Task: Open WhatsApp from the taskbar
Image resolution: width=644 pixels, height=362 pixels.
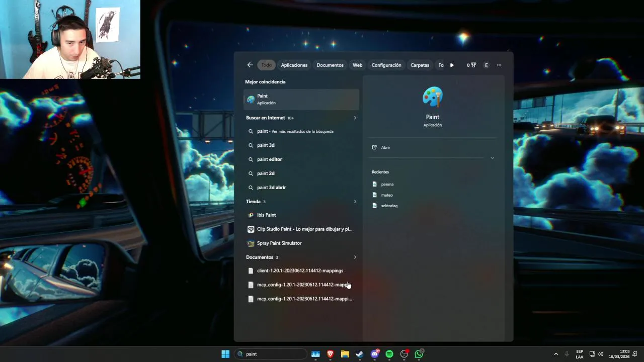Action: 419,354
